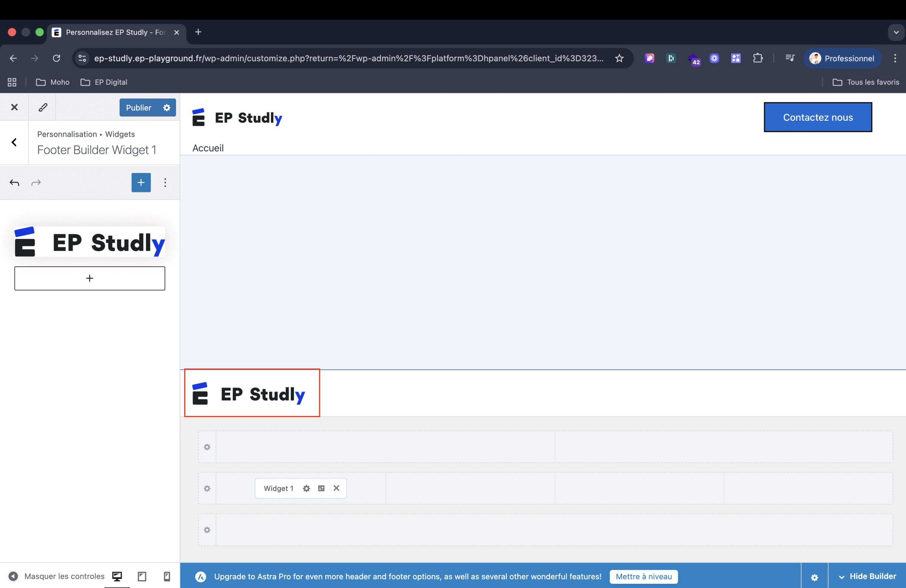Open middle footer row settings gear
Image resolution: width=906 pixels, height=588 pixels.
(x=207, y=488)
